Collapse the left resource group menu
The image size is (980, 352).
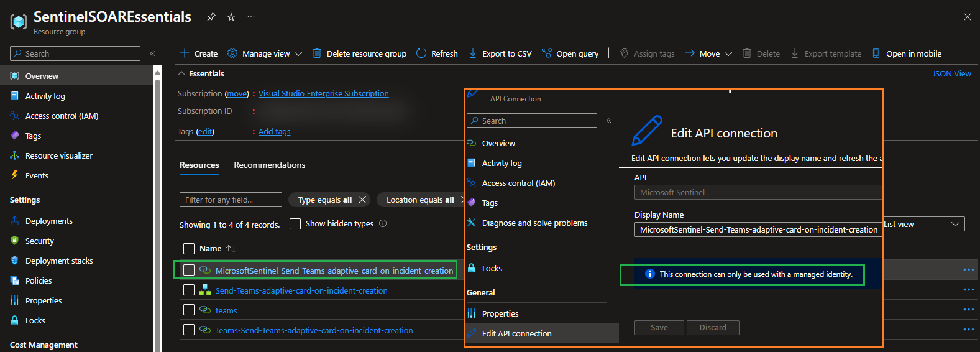pyautogui.click(x=152, y=53)
